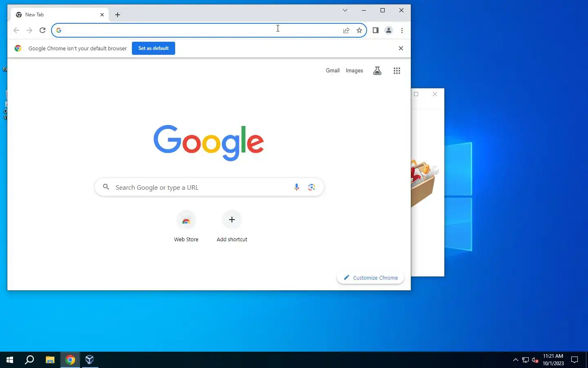Dismiss the default browser notification bar
The height and width of the screenshot is (368, 588).
(x=401, y=48)
